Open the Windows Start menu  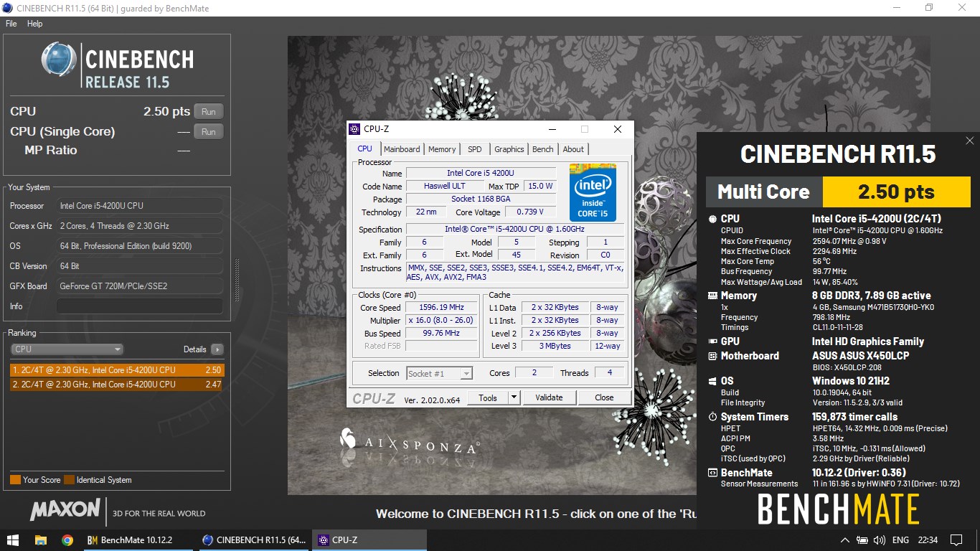click(13, 540)
